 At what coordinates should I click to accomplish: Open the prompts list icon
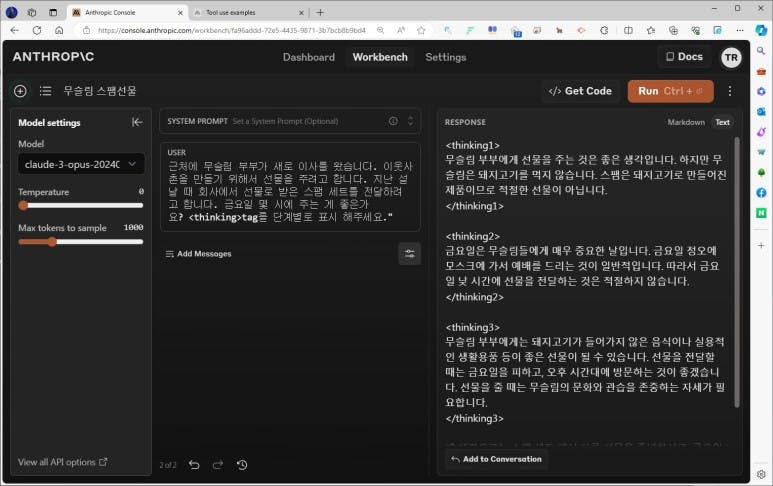point(45,91)
